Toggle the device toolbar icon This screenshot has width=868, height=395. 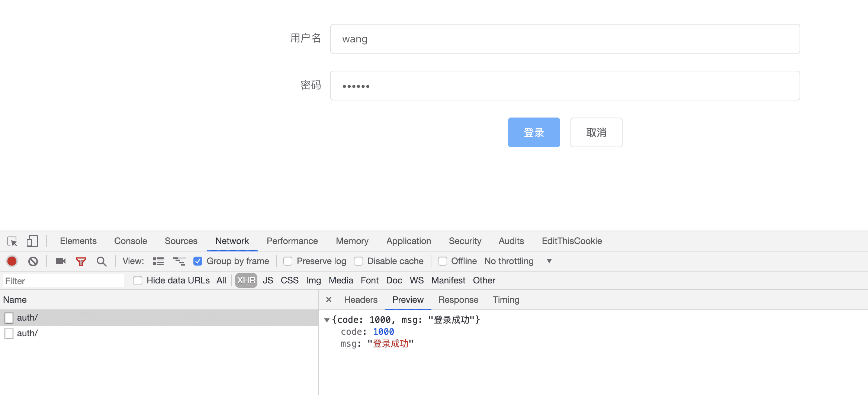(32, 241)
